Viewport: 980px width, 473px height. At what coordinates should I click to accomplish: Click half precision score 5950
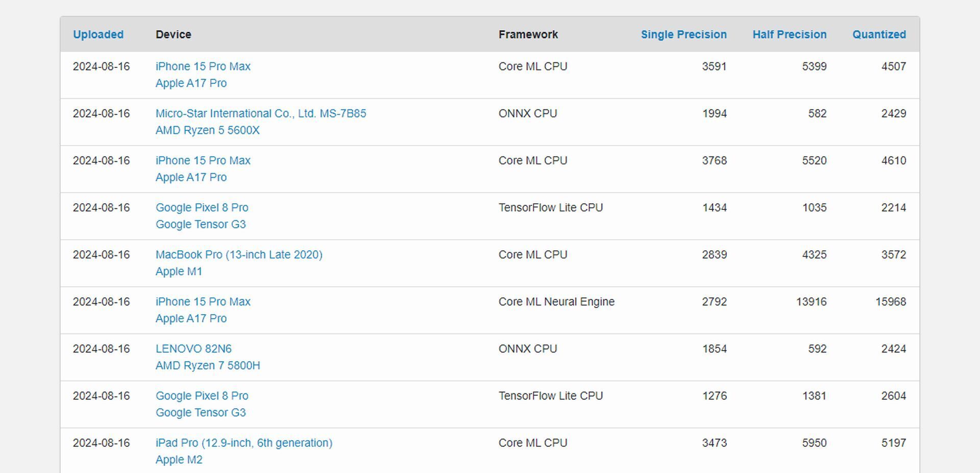point(814,443)
